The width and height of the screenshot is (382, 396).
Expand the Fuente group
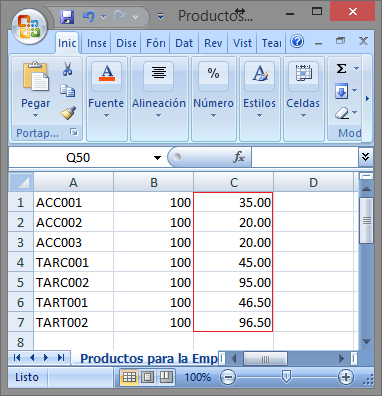click(106, 99)
